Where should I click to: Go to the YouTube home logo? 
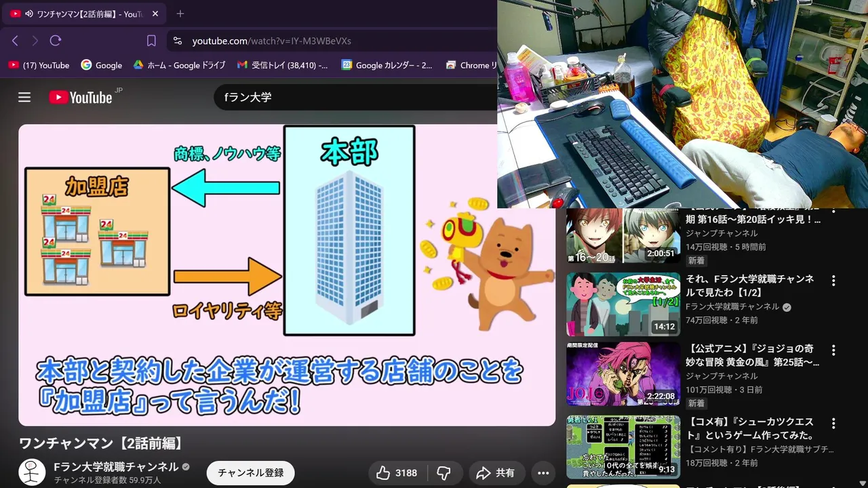(x=81, y=97)
